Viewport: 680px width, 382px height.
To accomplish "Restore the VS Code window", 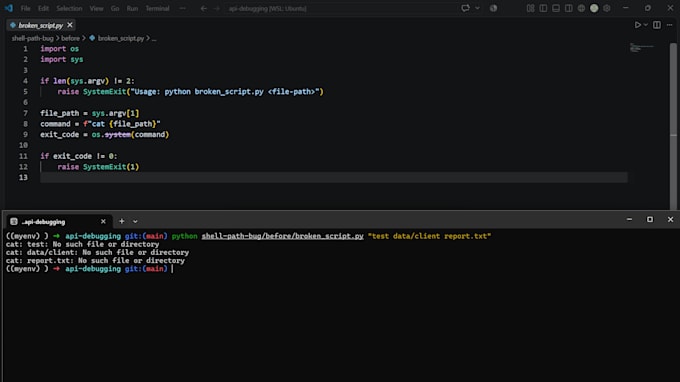I will pyautogui.click(x=648, y=8).
